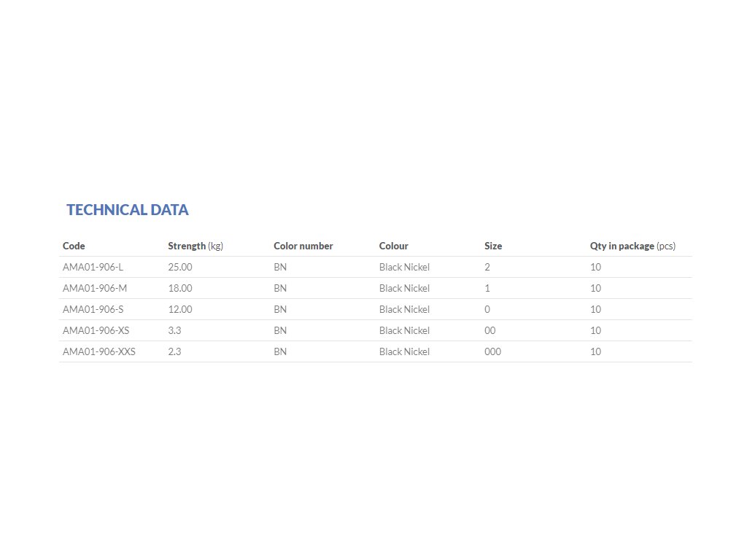The height and width of the screenshot is (560, 747).
Task: Click the Color number column header
Action: (303, 246)
